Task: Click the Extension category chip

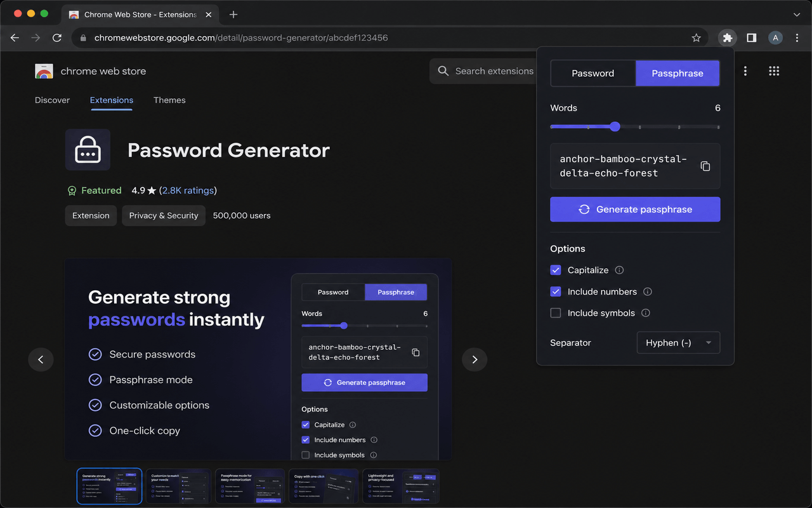Action: point(91,216)
